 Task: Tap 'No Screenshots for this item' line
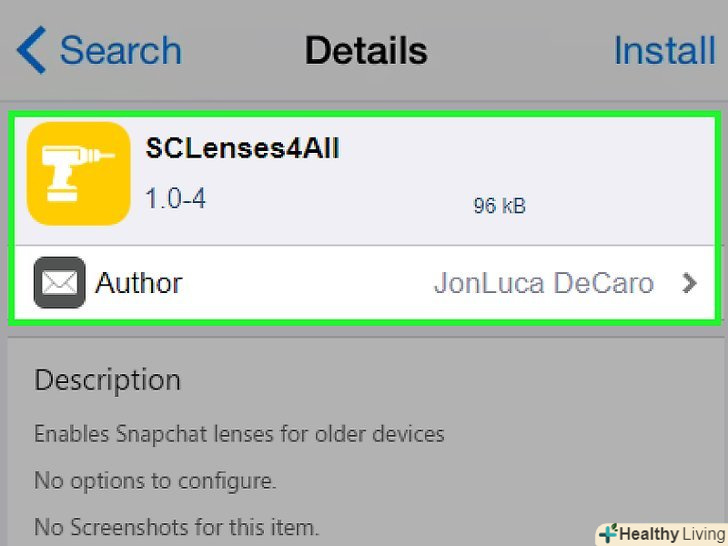(x=176, y=526)
